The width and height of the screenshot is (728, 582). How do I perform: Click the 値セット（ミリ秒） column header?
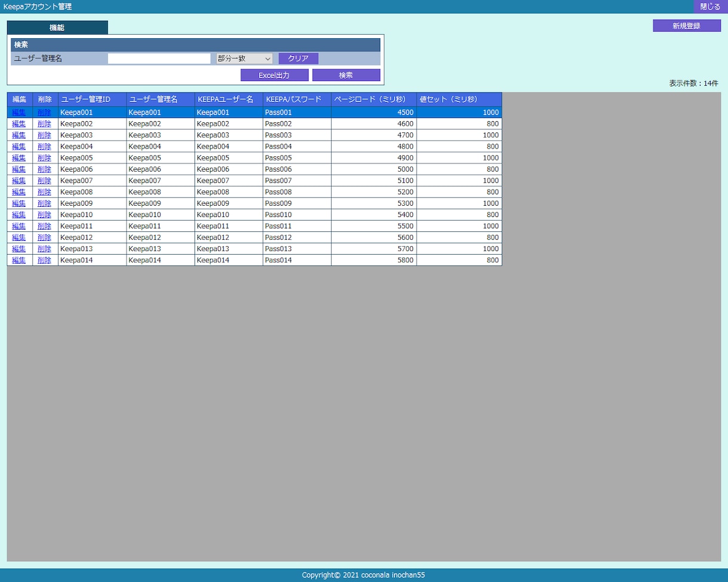[x=459, y=100]
